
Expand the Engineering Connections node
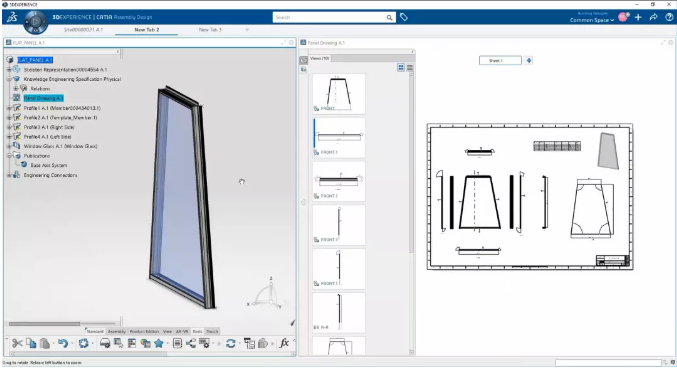[9, 175]
